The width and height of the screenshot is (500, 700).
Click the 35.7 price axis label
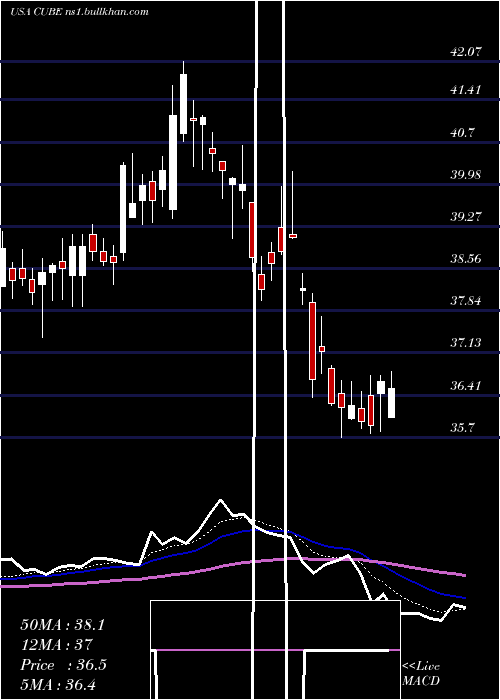[x=462, y=428]
